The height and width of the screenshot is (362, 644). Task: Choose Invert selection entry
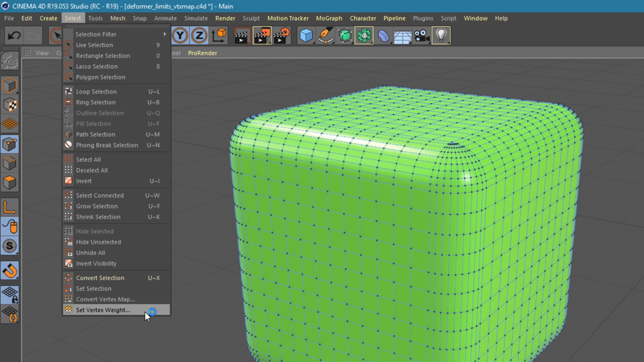(x=117, y=181)
